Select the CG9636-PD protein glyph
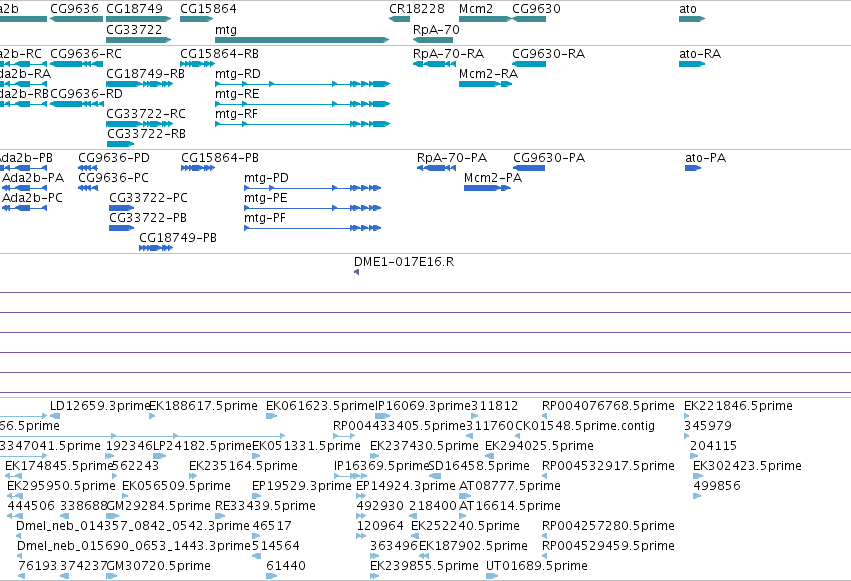 point(88,168)
